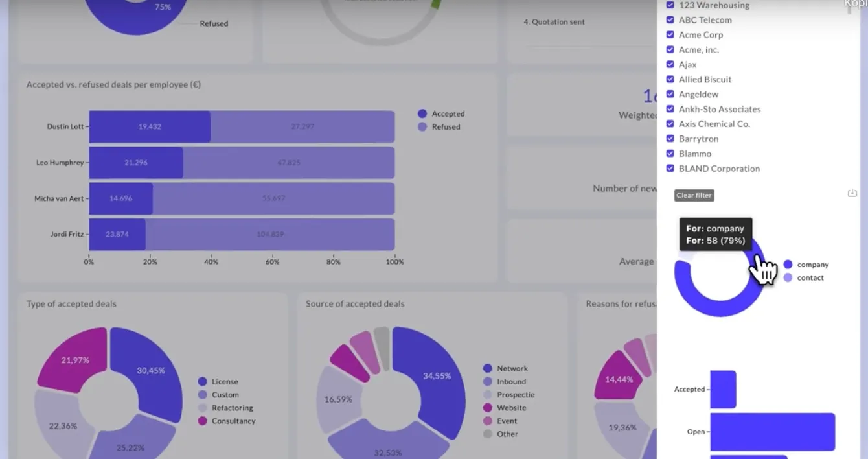Click Dustin Lott's accepted bar 19.432
Screen dimensions: 868x459
click(150, 126)
